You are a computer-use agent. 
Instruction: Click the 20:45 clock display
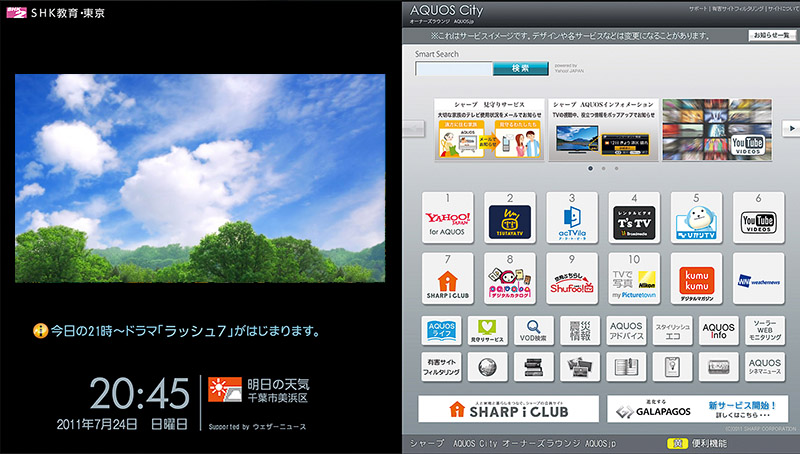point(139,393)
